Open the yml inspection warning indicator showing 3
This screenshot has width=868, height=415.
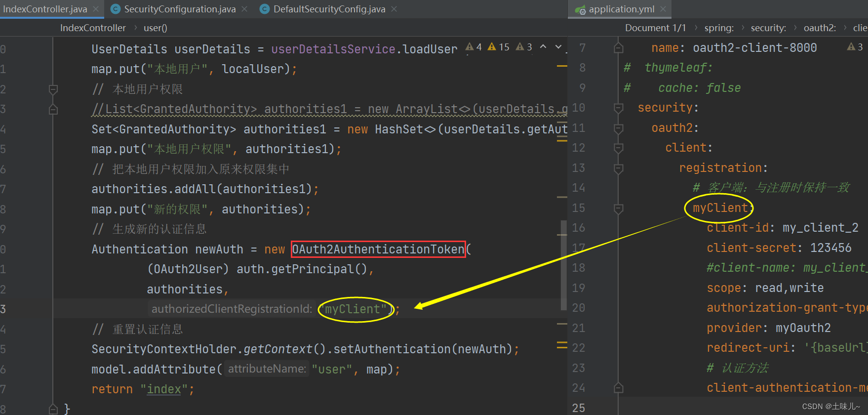(855, 47)
